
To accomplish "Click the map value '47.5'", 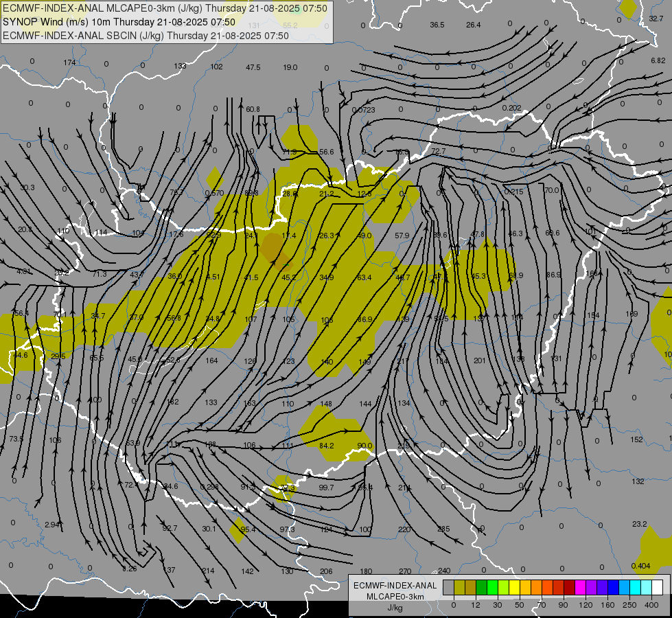I will point(253,67).
